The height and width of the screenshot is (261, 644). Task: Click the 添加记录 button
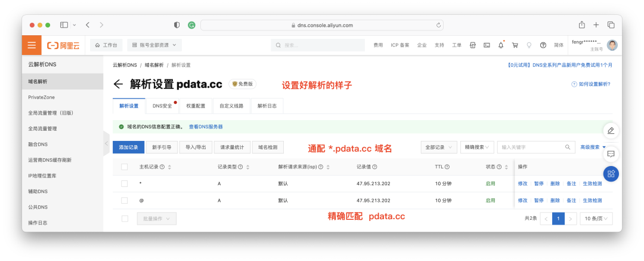pyautogui.click(x=128, y=147)
